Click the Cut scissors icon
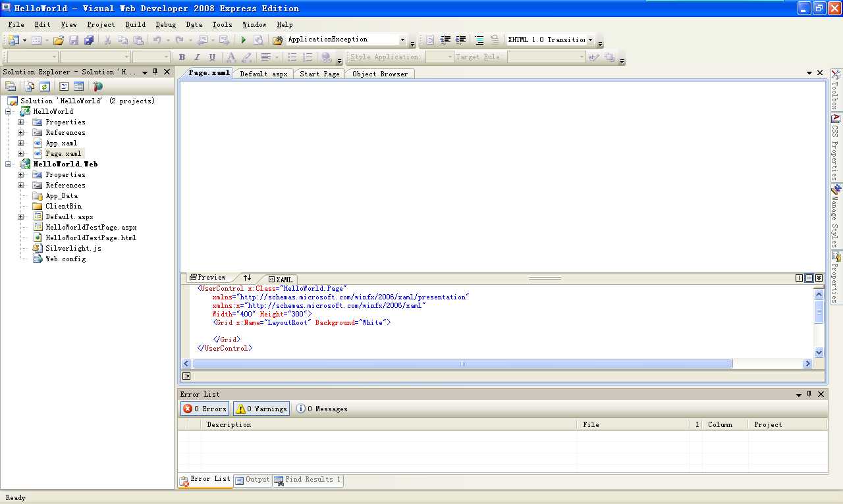Viewport: 843px width, 504px height. (x=107, y=40)
